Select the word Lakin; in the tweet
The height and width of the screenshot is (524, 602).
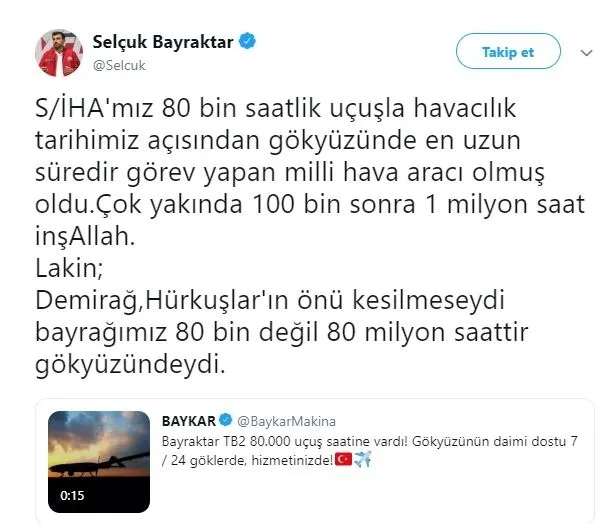69,268
